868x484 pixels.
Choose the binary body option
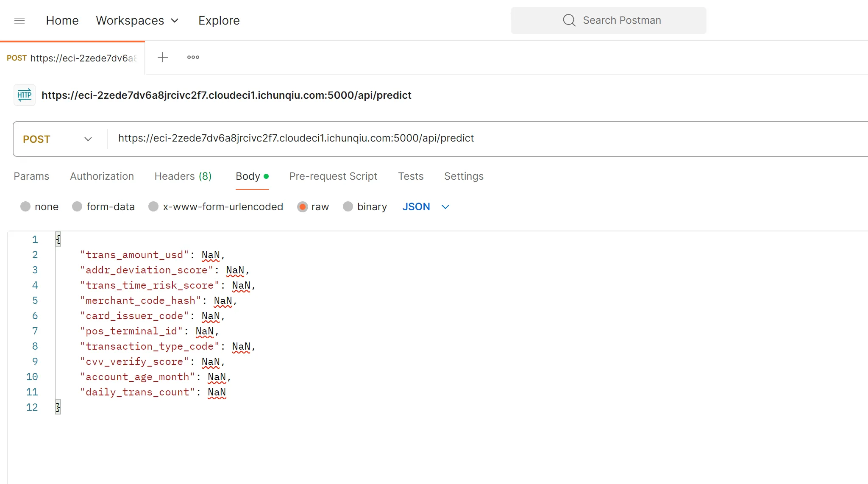click(x=348, y=206)
